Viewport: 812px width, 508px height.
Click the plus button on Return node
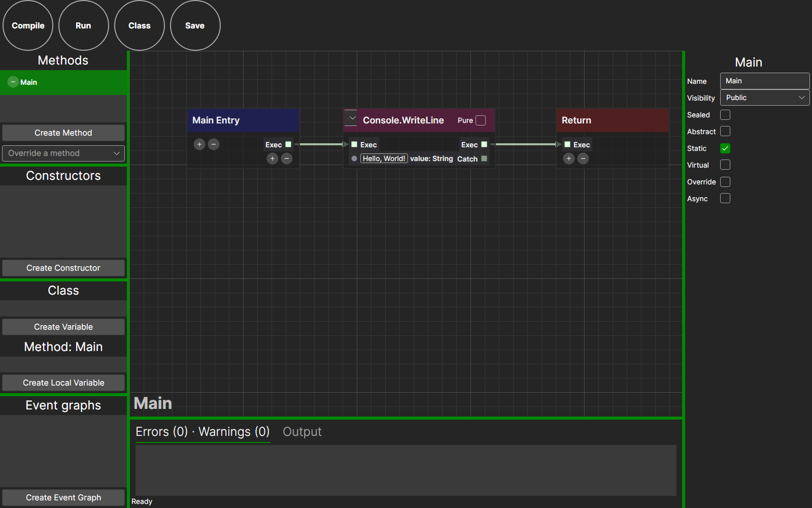[569, 158]
